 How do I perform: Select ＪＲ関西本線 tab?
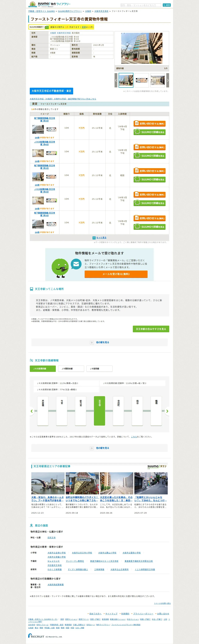pyautogui.click(x=71, y=369)
